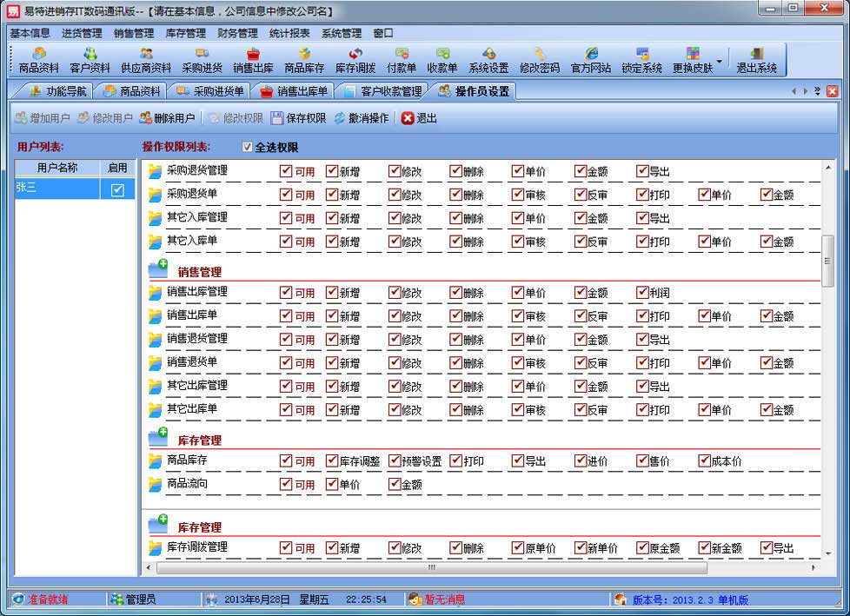Open 采购进货 from the toolbar
Screen dimensions: 850x616
202,60
